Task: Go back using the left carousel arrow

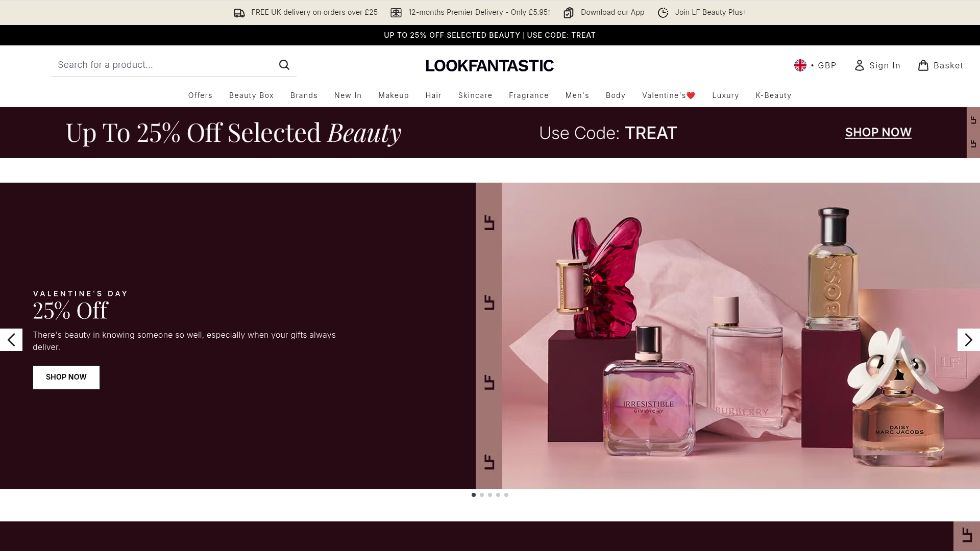Action: (11, 339)
